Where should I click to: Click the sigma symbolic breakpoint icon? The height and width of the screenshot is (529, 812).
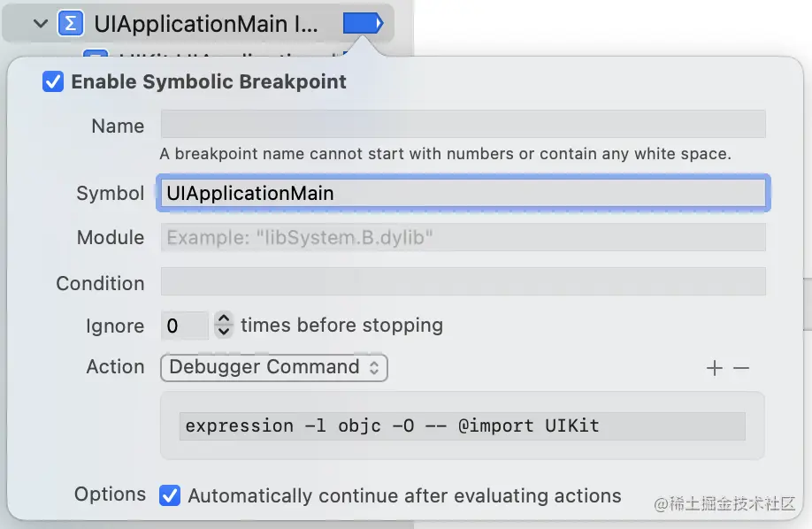[x=71, y=24]
